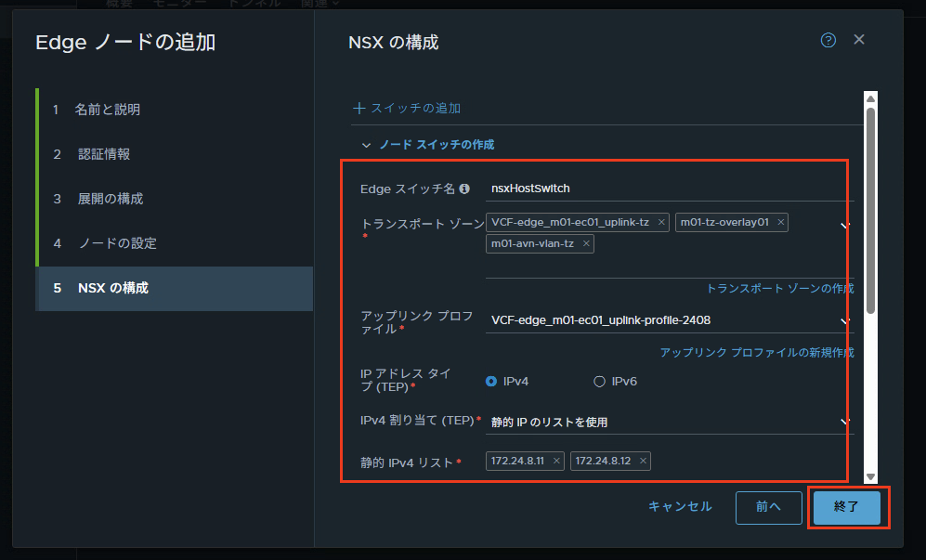Image resolution: width=926 pixels, height=560 pixels.
Task: Click the info icon beside Edge スイッチ名
Action: (x=464, y=189)
